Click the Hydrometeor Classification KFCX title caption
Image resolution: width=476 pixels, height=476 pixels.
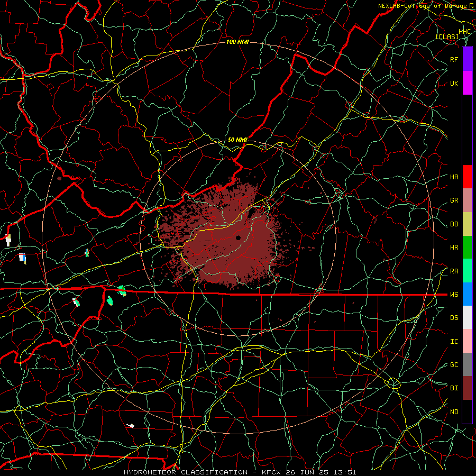click(240, 472)
